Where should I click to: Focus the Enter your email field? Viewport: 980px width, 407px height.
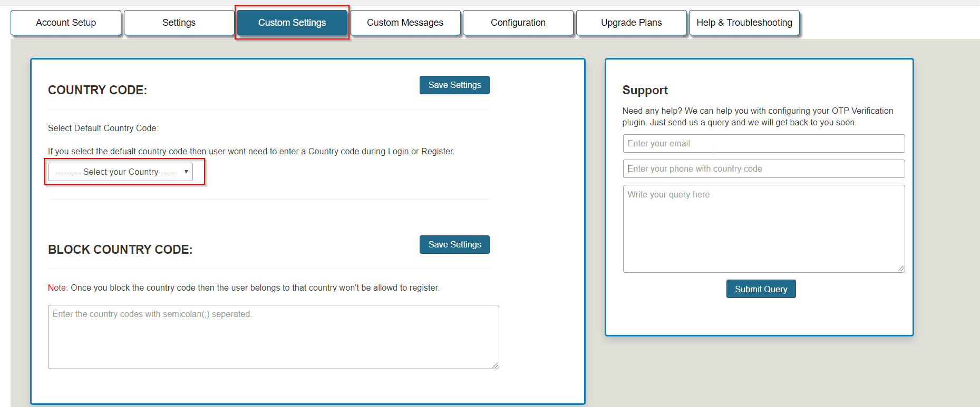tap(763, 144)
